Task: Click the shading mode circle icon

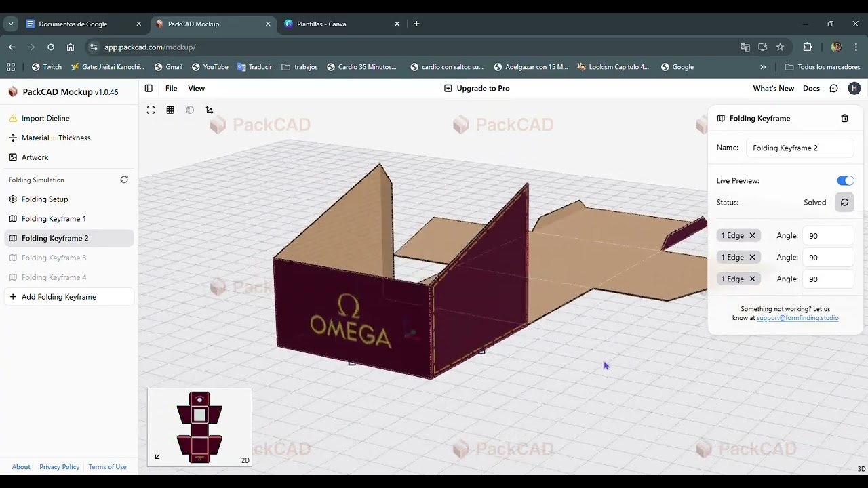Action: [x=190, y=110]
